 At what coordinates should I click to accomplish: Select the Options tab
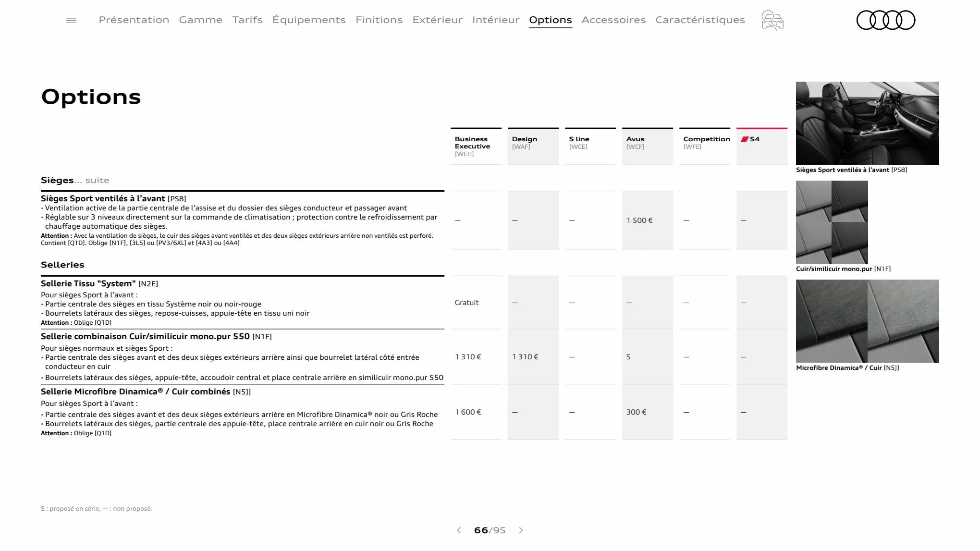(x=551, y=20)
